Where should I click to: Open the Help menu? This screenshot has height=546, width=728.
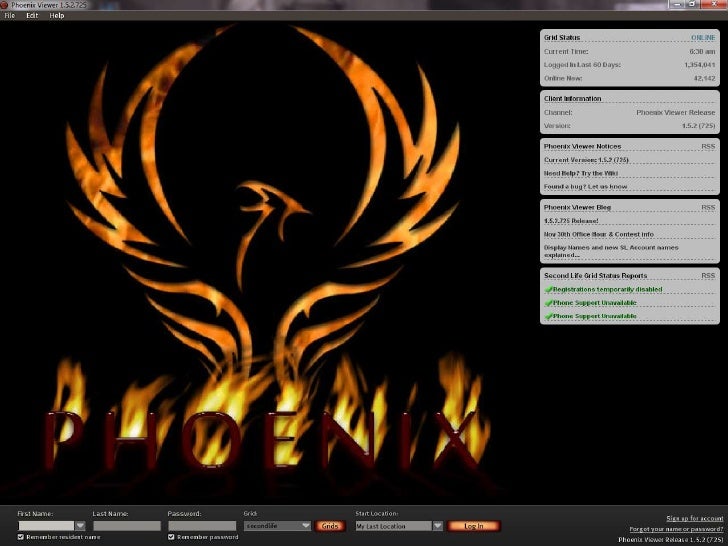(x=57, y=15)
